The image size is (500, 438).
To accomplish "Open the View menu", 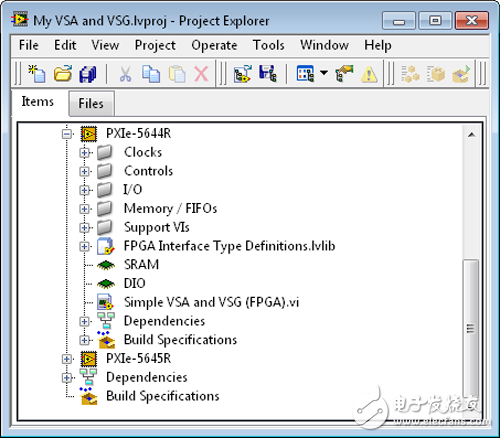I will pos(105,45).
